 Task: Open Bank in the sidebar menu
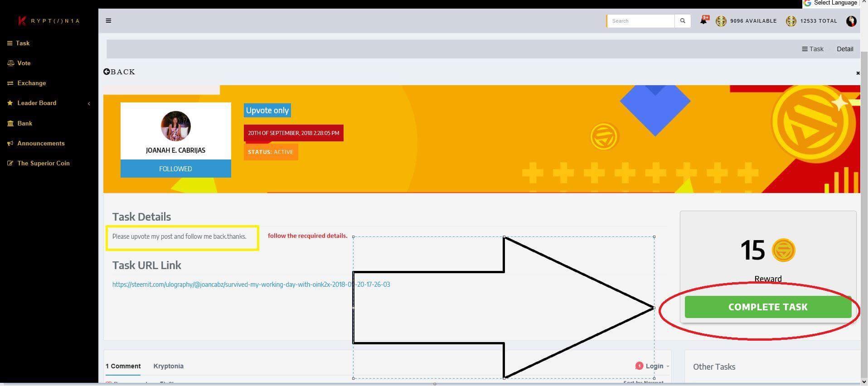(25, 124)
